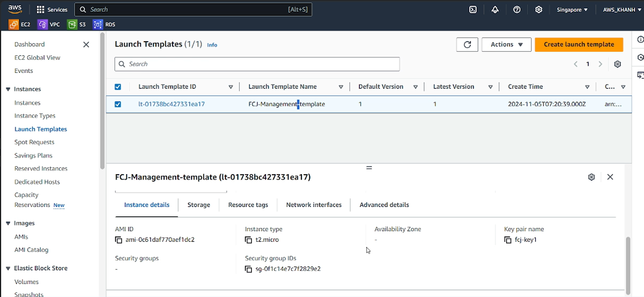Sort by Create Time column arrow
This screenshot has width=644, height=297.
click(x=587, y=87)
